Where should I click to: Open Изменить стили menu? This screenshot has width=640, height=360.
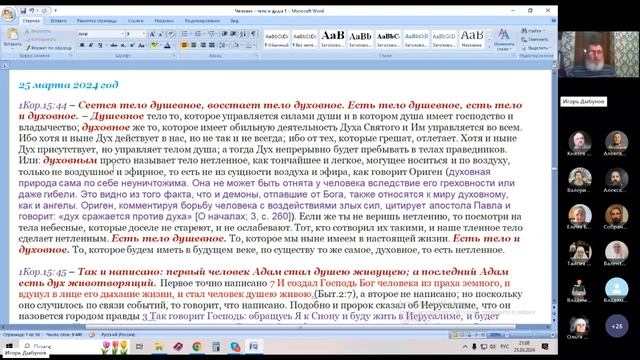point(504,40)
